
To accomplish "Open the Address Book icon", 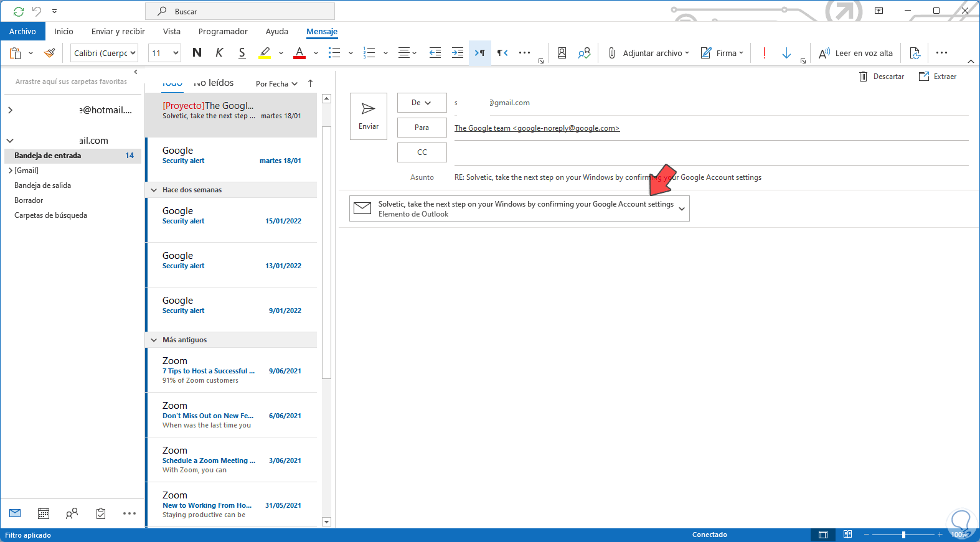I will pyautogui.click(x=562, y=54).
